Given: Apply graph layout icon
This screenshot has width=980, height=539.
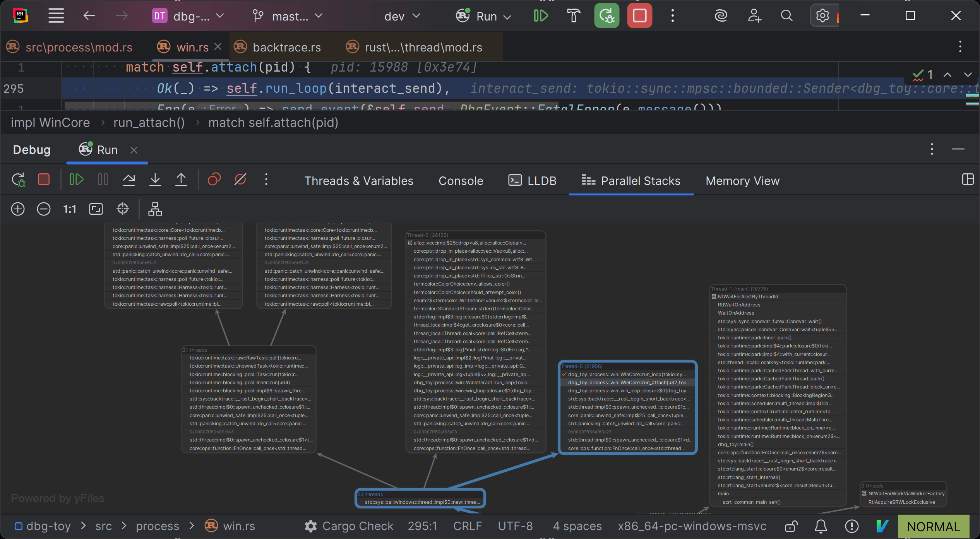Looking at the screenshot, I should tap(155, 209).
